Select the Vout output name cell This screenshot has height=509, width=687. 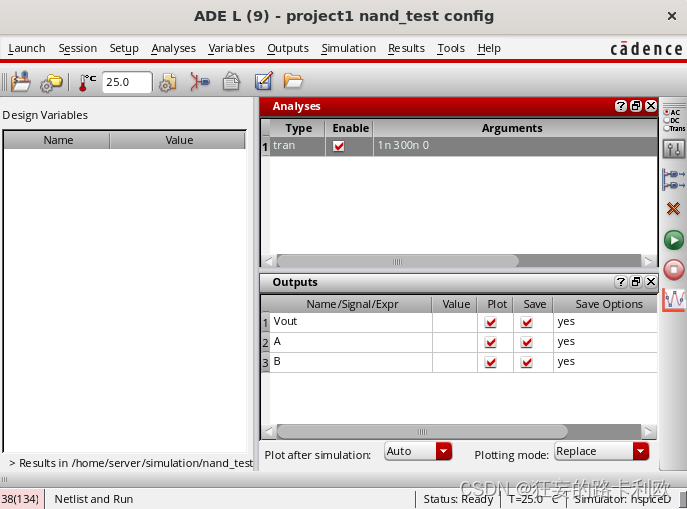(351, 322)
